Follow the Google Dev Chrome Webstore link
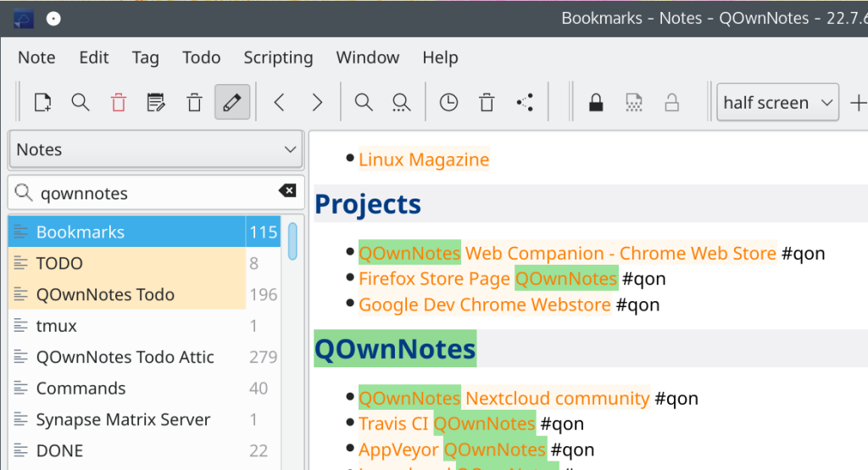 (x=484, y=305)
